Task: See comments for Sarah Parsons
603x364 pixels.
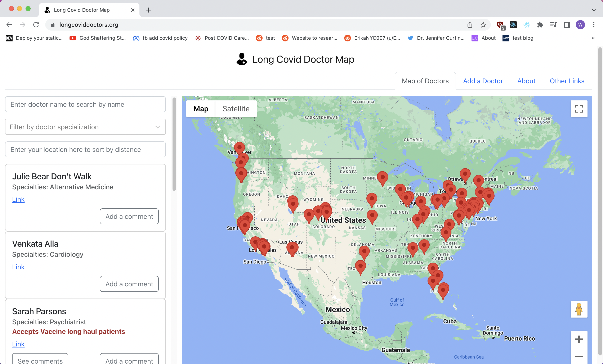Action: click(40, 359)
